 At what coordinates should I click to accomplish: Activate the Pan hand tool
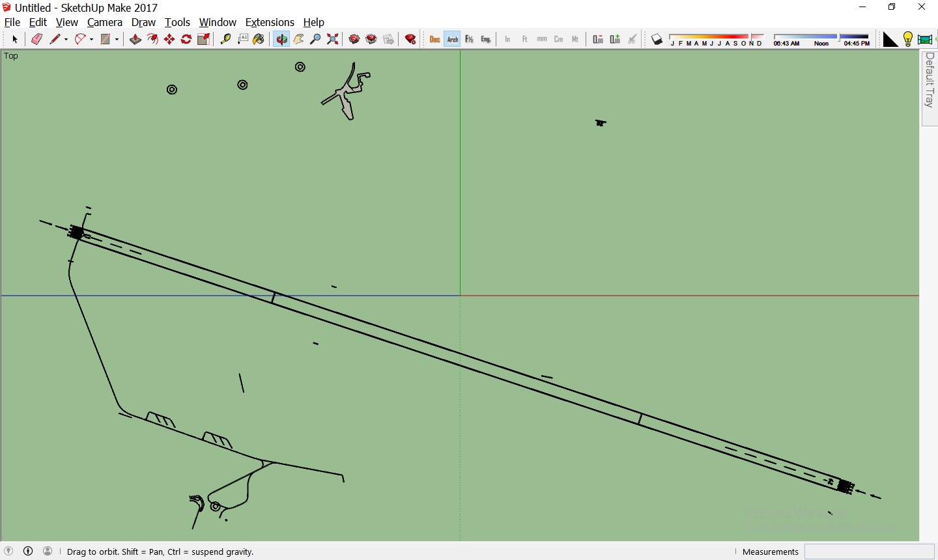pos(298,40)
